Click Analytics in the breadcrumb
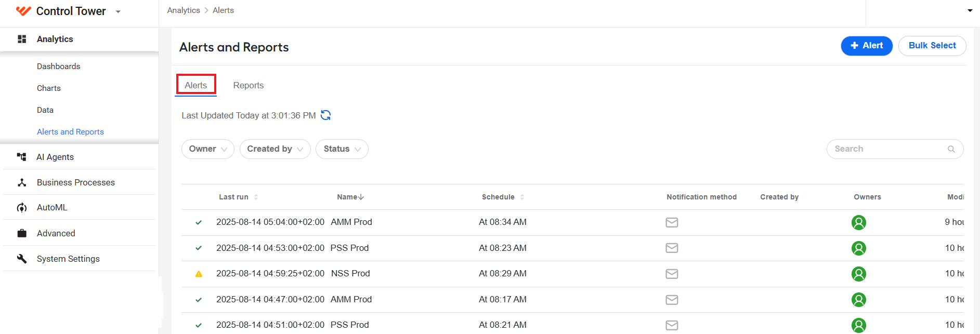 pos(184,10)
